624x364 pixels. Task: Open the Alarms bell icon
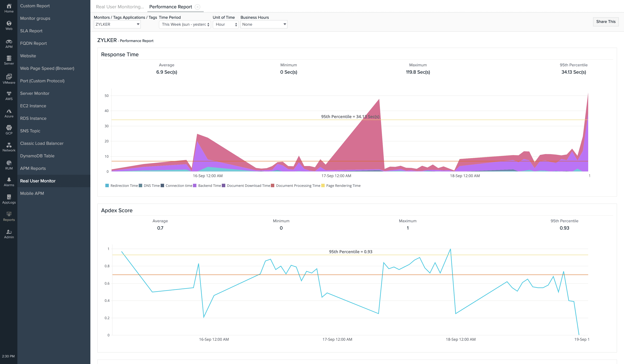click(9, 182)
